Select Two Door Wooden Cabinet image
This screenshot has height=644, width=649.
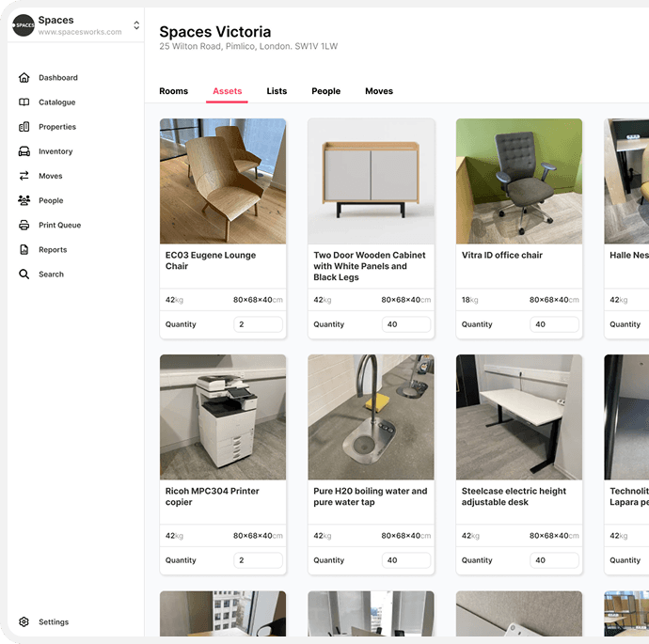pos(371,181)
